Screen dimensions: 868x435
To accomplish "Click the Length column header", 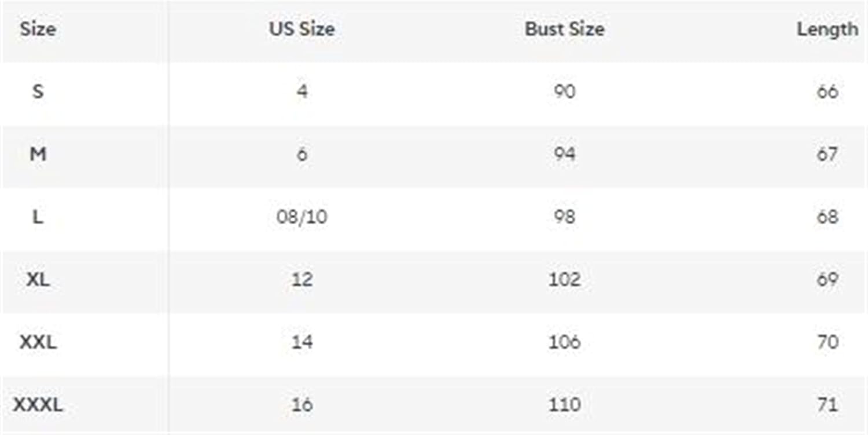I will [827, 29].
